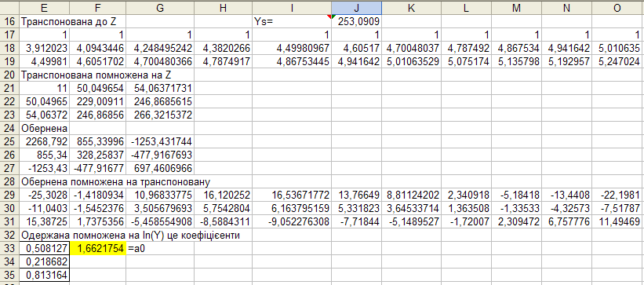Viewport: 644px width, 285px height.
Task: Select cell with value 15,38725
Action: 45,222
